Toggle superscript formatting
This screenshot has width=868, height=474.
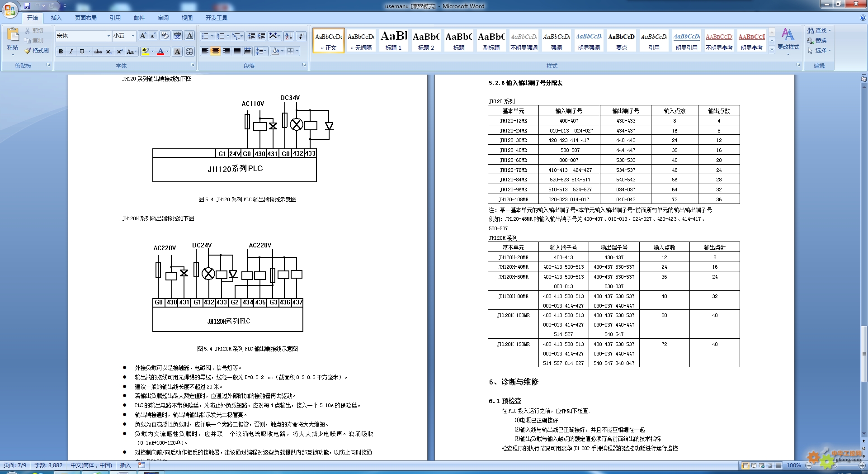point(119,52)
